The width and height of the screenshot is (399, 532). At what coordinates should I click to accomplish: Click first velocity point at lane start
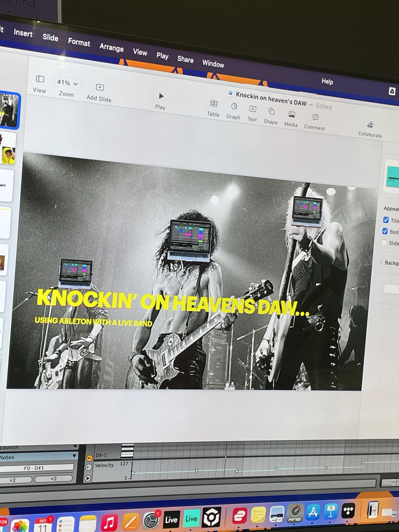(133, 473)
